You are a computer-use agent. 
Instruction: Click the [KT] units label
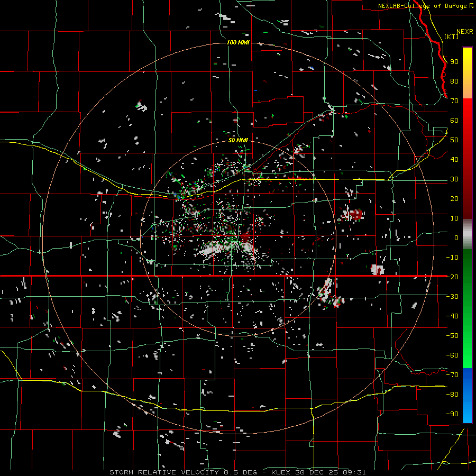coord(451,36)
